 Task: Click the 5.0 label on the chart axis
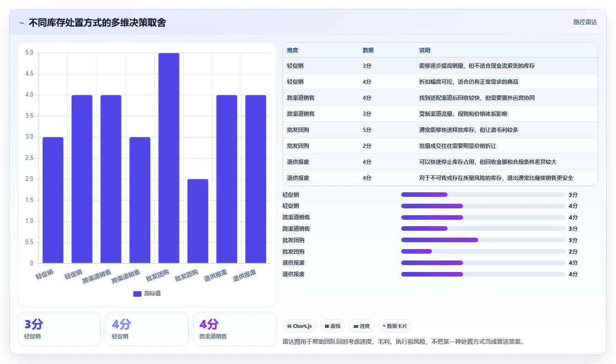click(29, 53)
